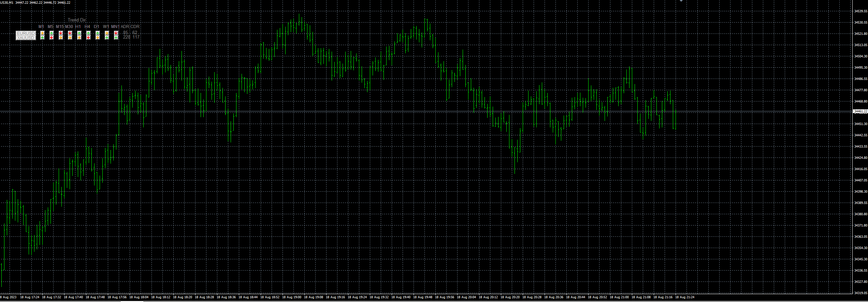The image size is (868, 302).
Task: Click the CDR column header
Action: click(x=135, y=27)
